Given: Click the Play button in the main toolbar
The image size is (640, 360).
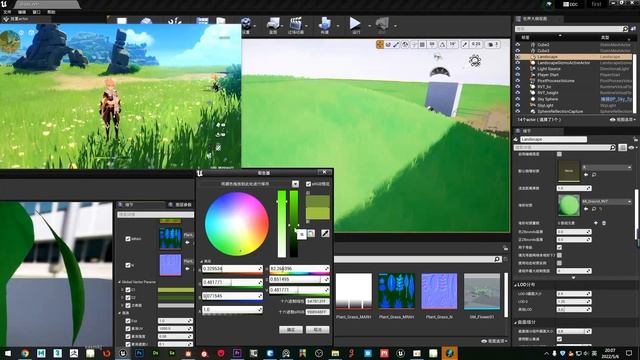Looking at the screenshot, I should (x=355, y=24).
